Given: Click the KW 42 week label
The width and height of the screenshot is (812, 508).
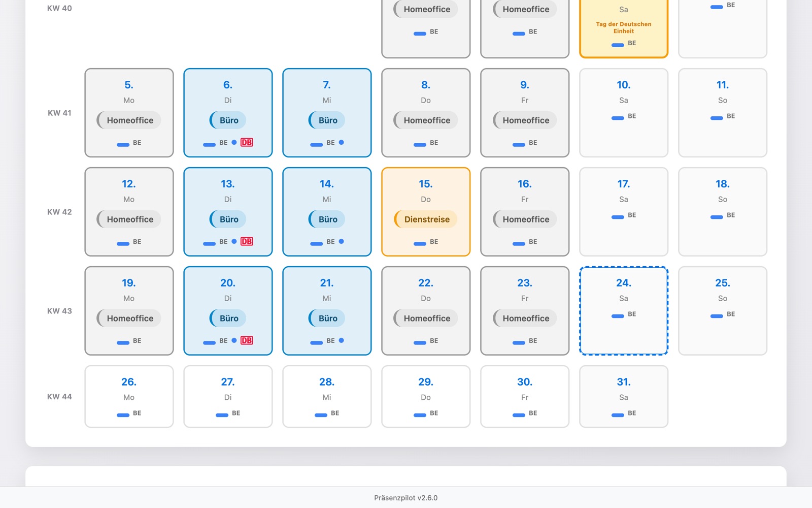Looking at the screenshot, I should pyautogui.click(x=59, y=212).
